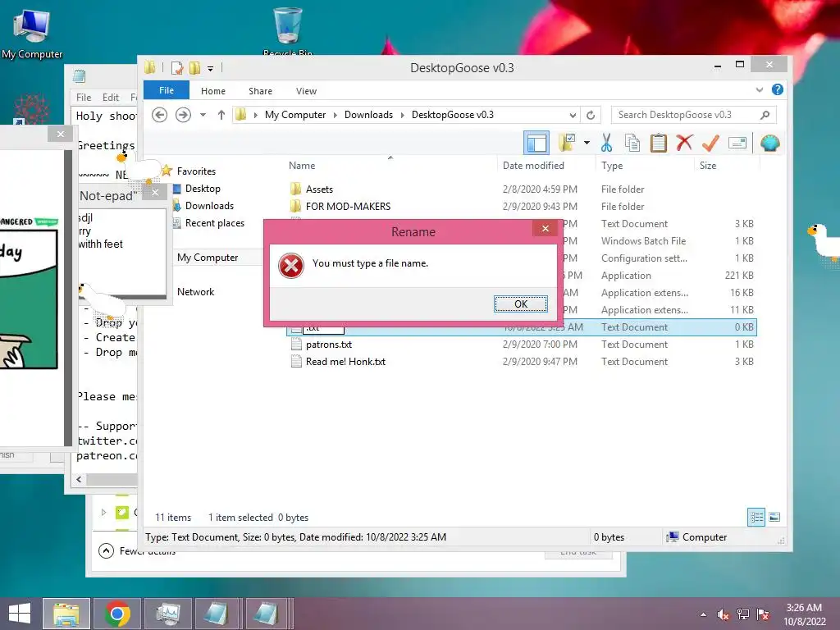The image size is (840, 630).
Task: Go back with the Explorer back arrow
Action: pyautogui.click(x=160, y=115)
